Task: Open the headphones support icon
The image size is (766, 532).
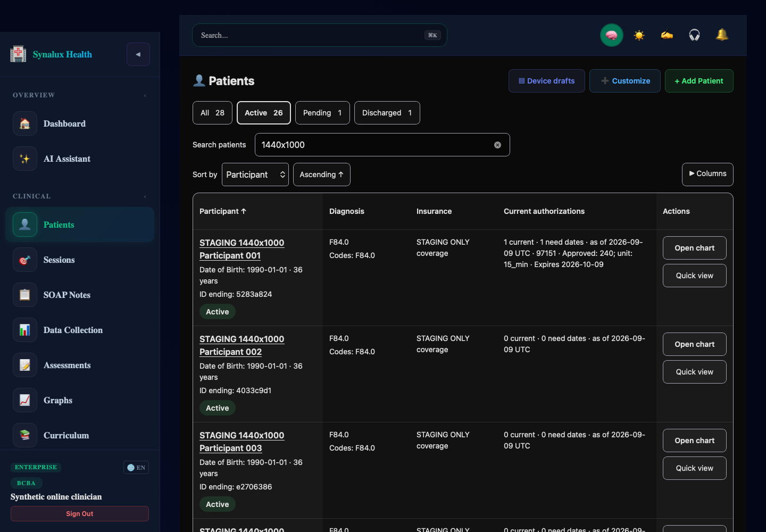Action: pos(695,35)
